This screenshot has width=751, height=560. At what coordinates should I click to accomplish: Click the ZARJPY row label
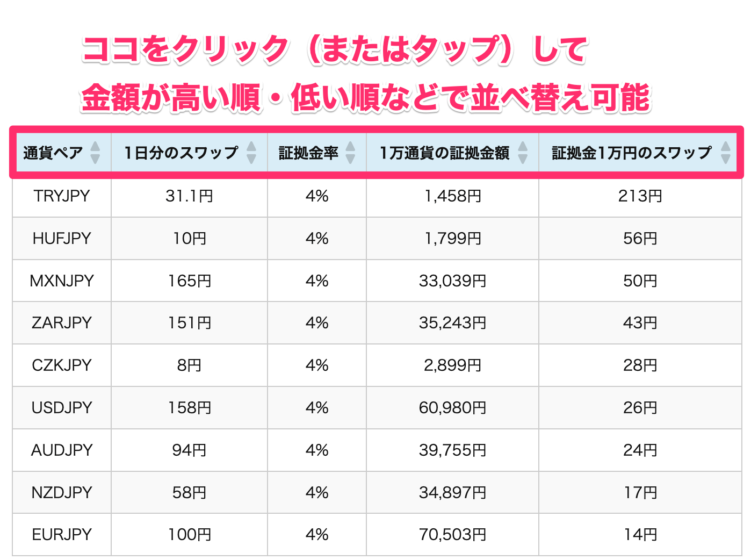(x=62, y=322)
